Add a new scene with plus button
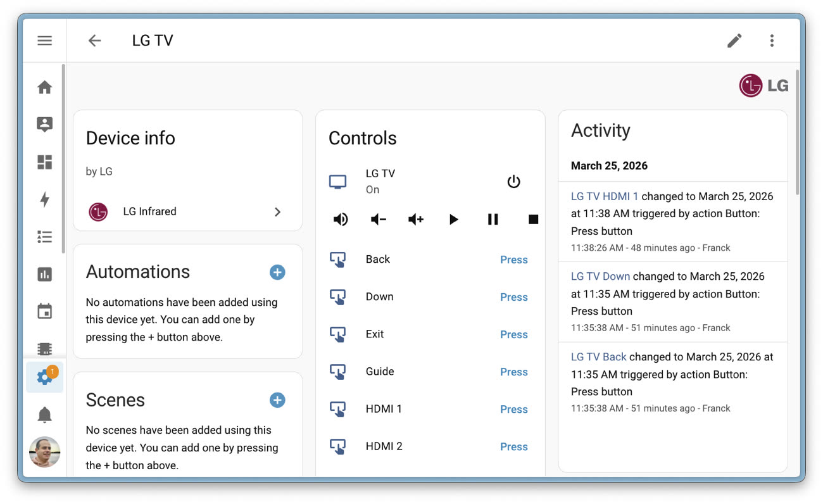The image size is (823, 504). pyautogui.click(x=277, y=400)
